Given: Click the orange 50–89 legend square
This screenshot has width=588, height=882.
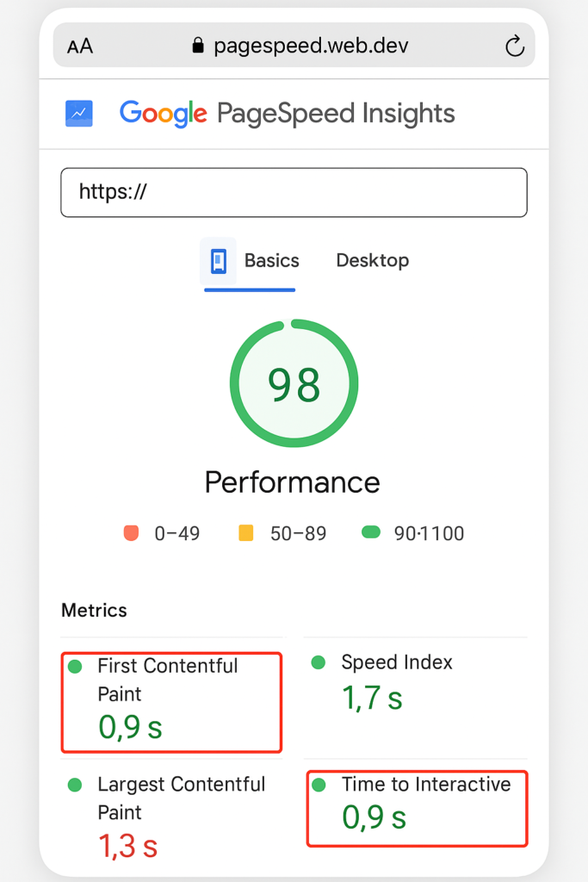Looking at the screenshot, I should tap(245, 532).
